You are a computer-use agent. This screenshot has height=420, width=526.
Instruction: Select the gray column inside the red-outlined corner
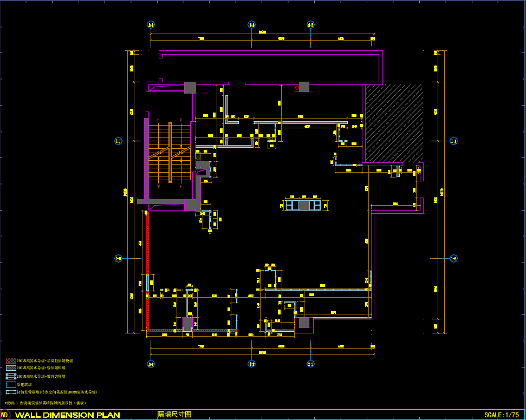coord(304,323)
